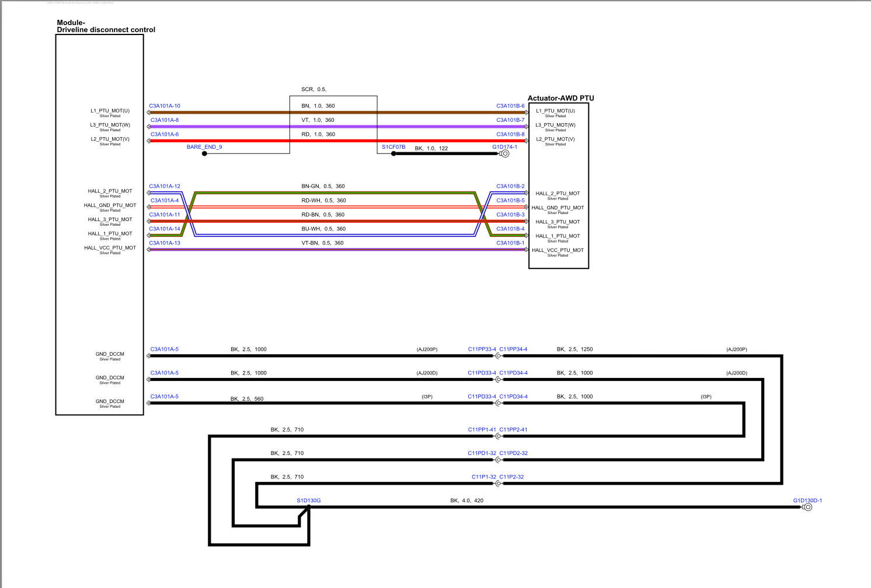Select the BARE_END_9 wire end dot

[204, 153]
